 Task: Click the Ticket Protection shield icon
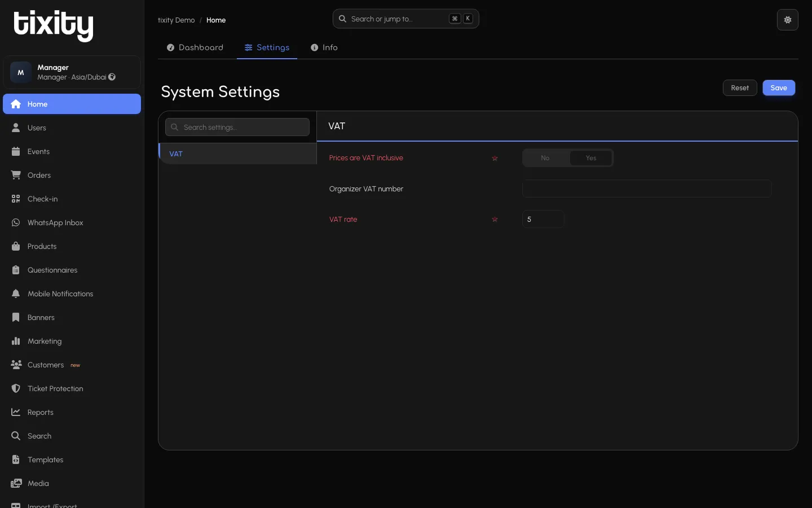click(16, 388)
